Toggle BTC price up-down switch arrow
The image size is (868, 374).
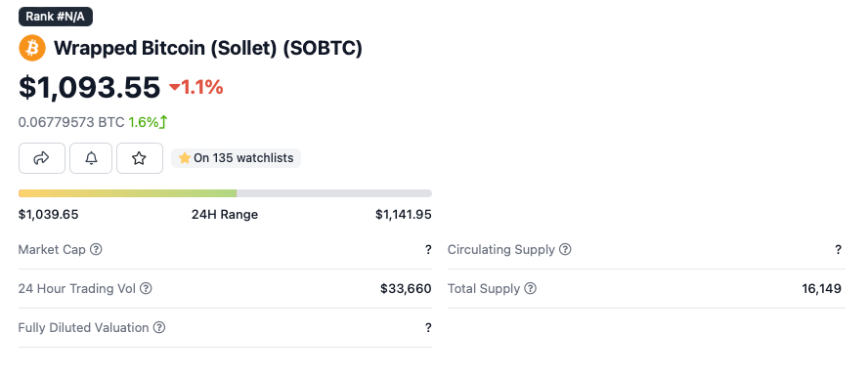[x=163, y=122]
